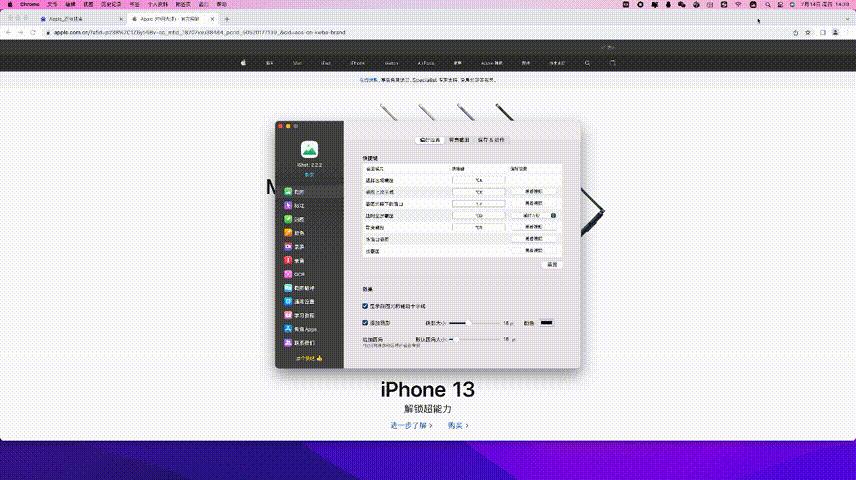Click the Wi-Fi icon in the macOS menu bar
This screenshot has height=480, width=856.
739,4
